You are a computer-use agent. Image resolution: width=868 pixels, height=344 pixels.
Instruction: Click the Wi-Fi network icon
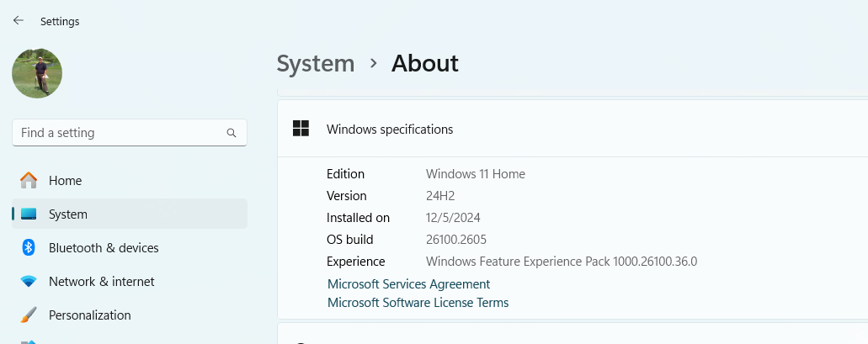(x=29, y=282)
